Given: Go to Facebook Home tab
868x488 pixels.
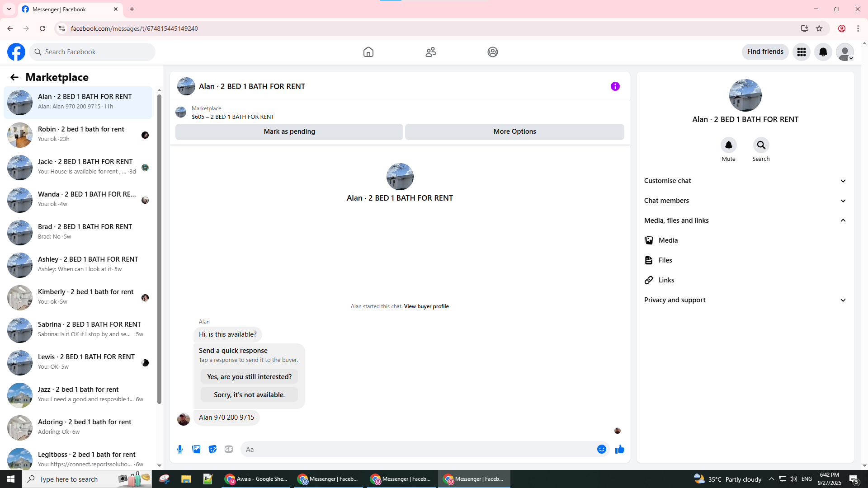Looking at the screenshot, I should (368, 52).
